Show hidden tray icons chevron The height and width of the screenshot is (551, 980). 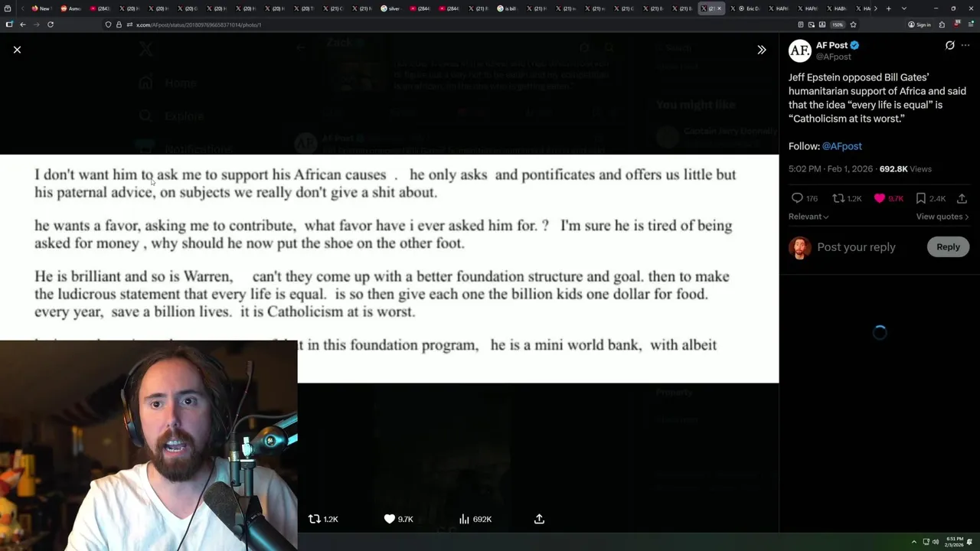913,542
